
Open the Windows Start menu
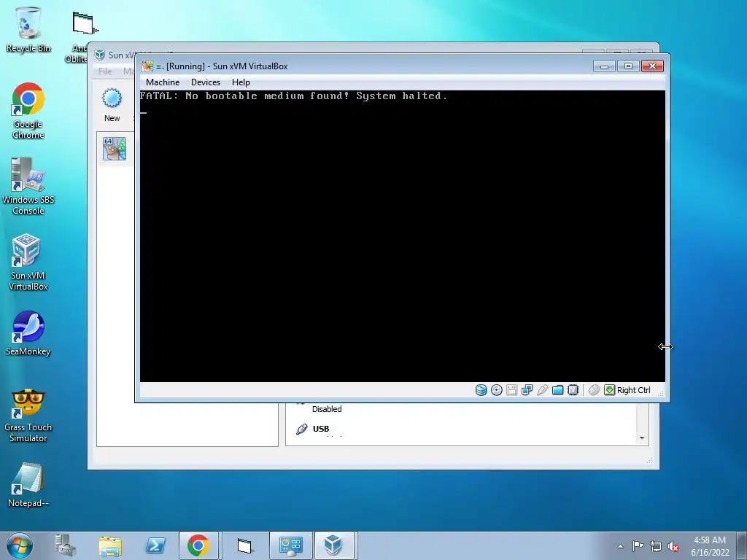20,545
